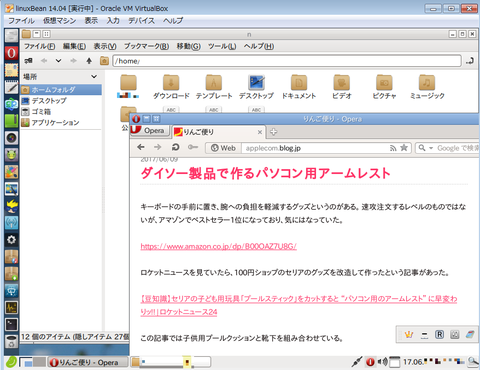Open the VirtualBox 仮想マシン menu

point(59,21)
